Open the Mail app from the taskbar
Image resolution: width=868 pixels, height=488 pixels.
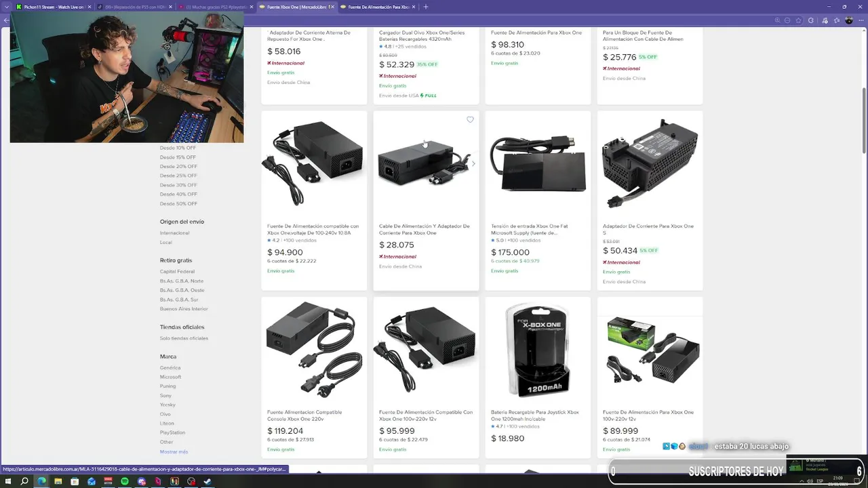[92, 481]
